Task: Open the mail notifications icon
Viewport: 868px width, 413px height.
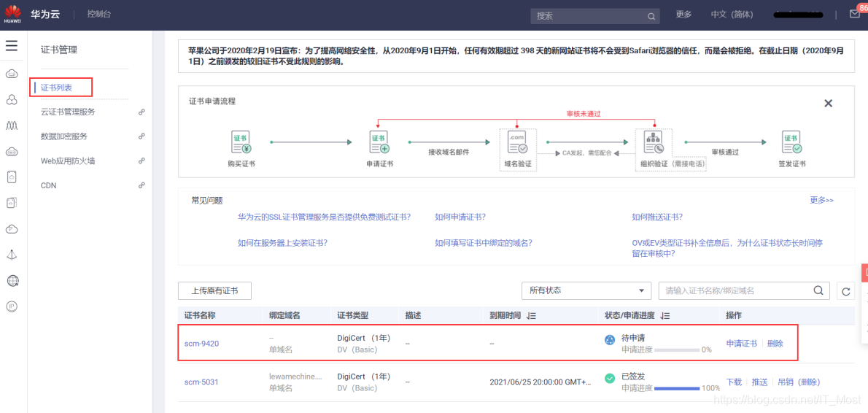Action: tap(855, 15)
